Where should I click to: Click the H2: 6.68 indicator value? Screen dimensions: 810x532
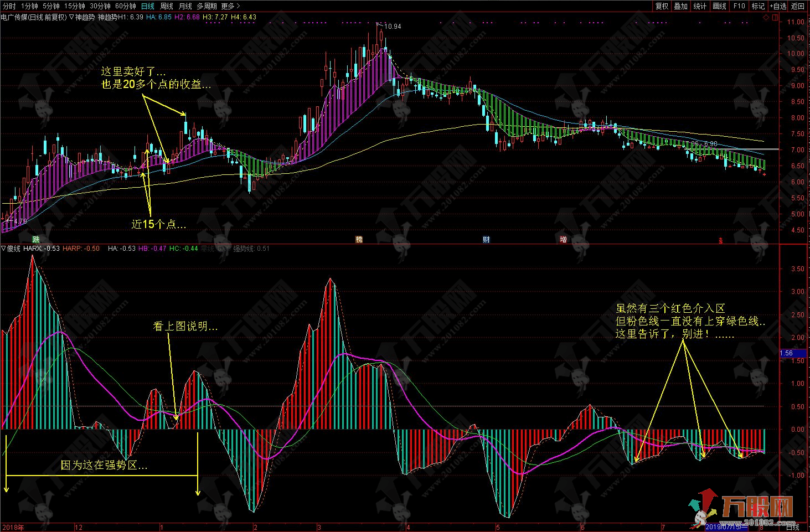(x=187, y=17)
